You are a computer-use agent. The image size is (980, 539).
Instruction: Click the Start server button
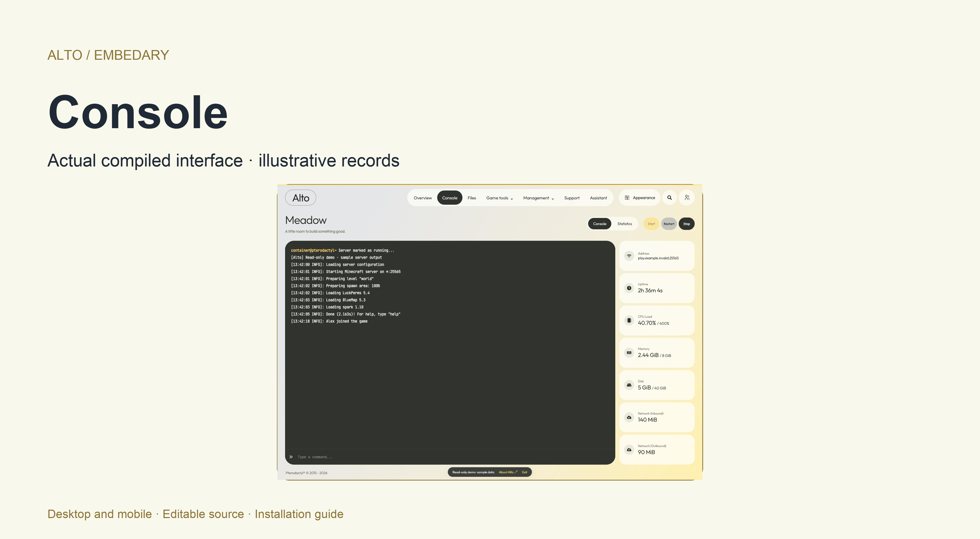(x=651, y=224)
